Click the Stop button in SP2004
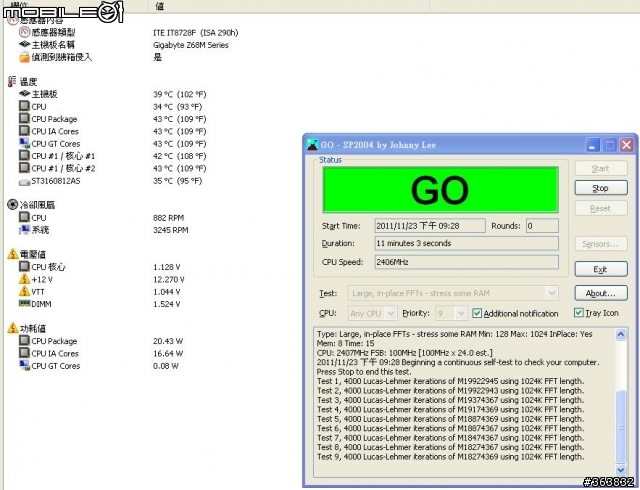This screenshot has height=490, width=640. [601, 188]
